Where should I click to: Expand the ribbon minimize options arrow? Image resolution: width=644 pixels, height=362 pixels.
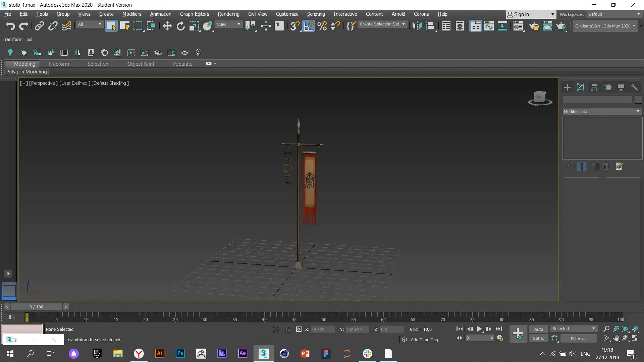pos(215,63)
